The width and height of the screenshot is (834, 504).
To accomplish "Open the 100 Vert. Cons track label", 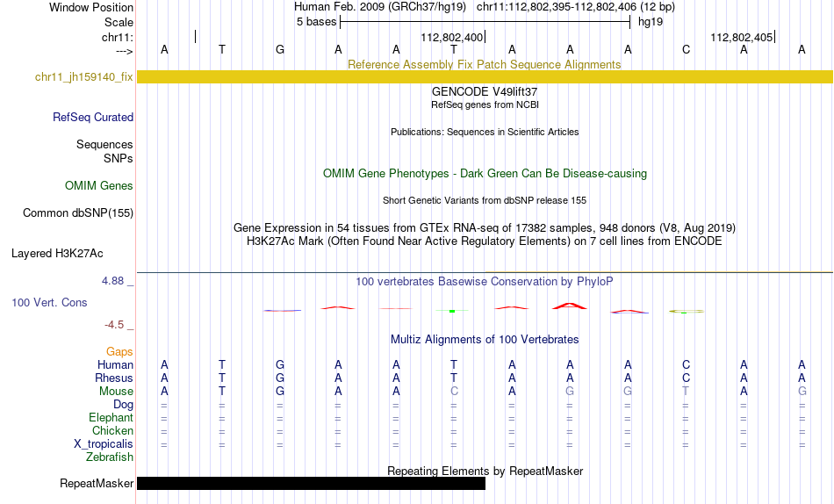I will coord(49,302).
